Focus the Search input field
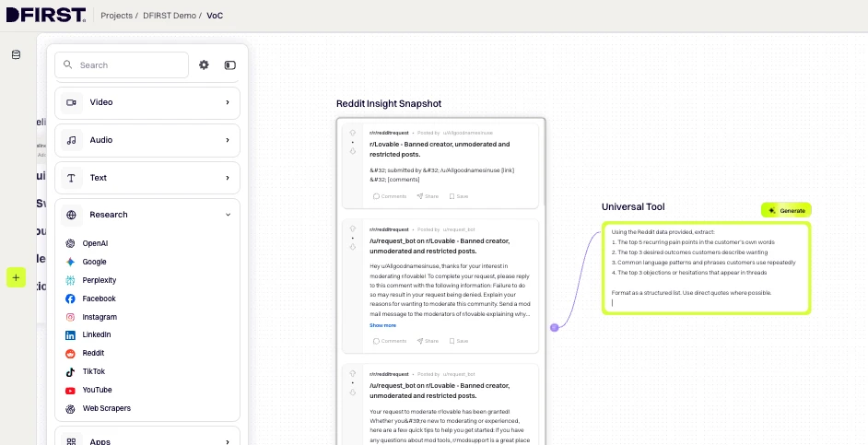 122,64
